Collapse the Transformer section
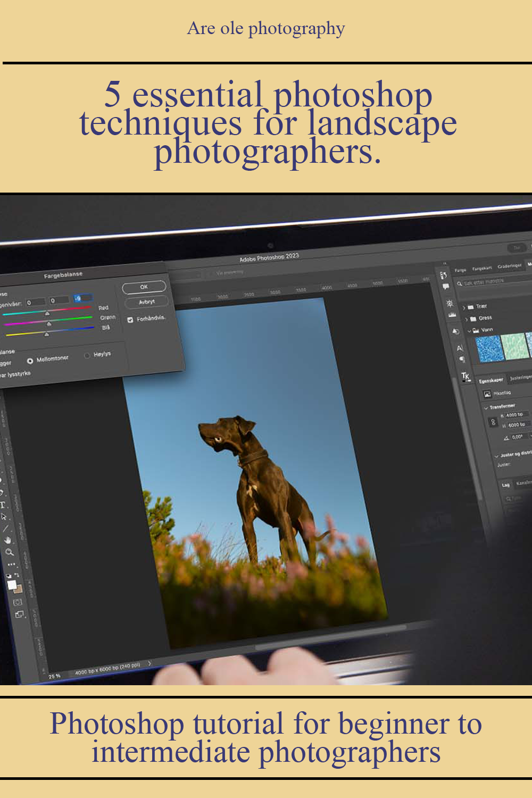 [486, 408]
